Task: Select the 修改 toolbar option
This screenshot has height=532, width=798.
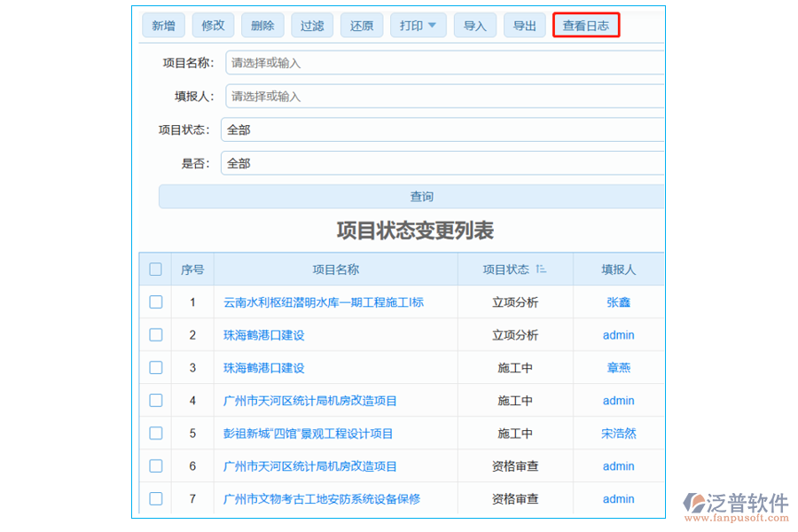Action: coord(213,25)
